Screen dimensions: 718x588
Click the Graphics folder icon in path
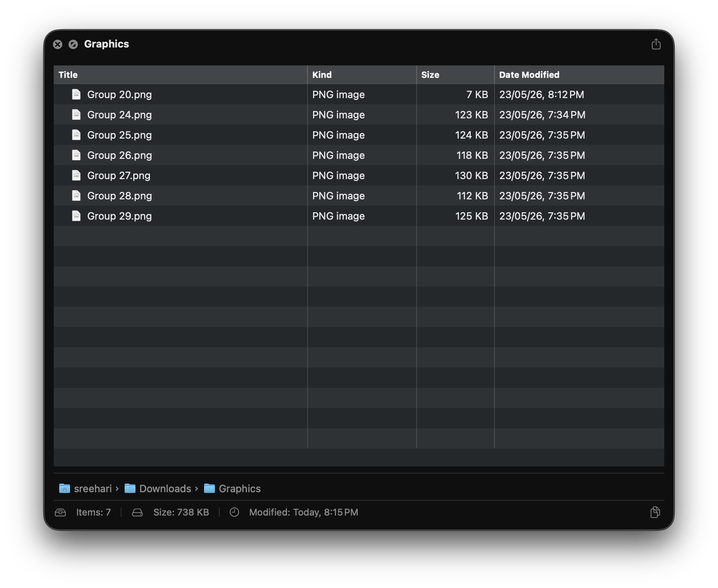tap(209, 488)
